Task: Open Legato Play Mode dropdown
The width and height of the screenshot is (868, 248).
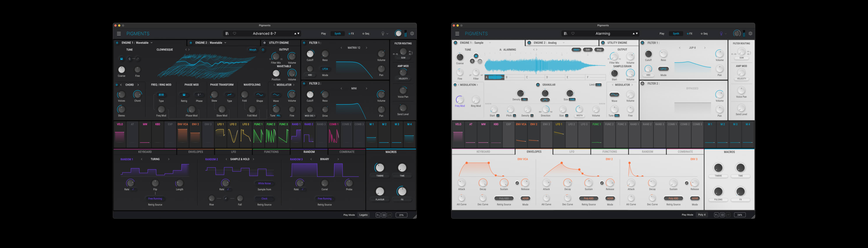Action: (364, 215)
